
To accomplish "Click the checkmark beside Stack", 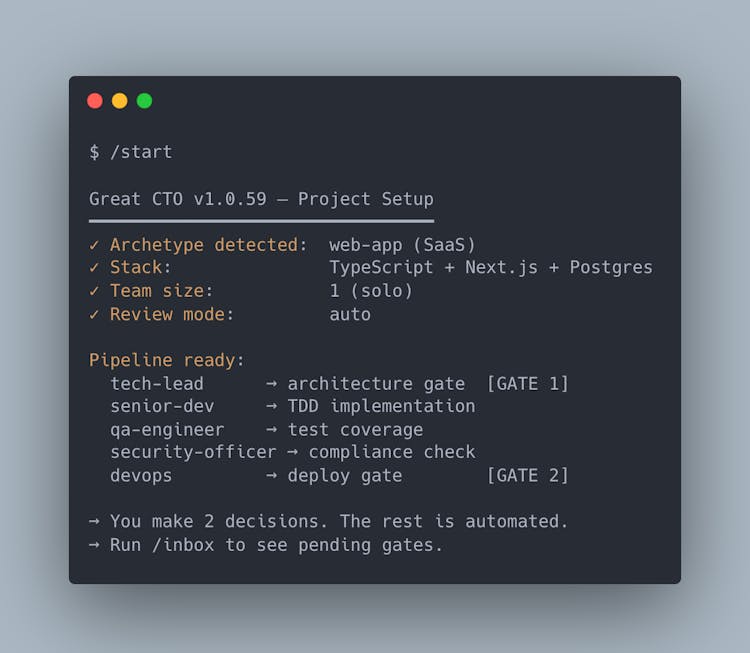I will [94, 268].
